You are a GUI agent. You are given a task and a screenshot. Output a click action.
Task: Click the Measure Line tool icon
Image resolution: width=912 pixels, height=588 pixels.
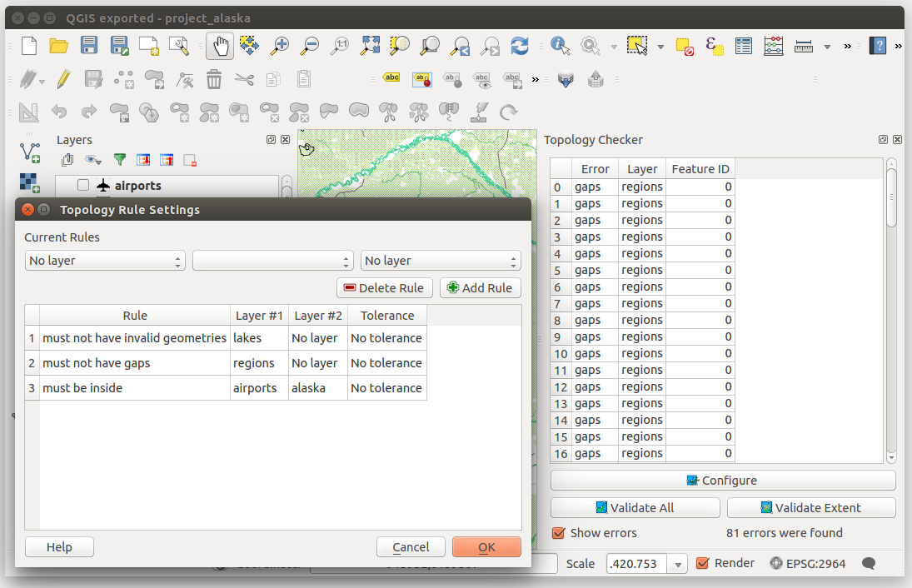coord(801,46)
